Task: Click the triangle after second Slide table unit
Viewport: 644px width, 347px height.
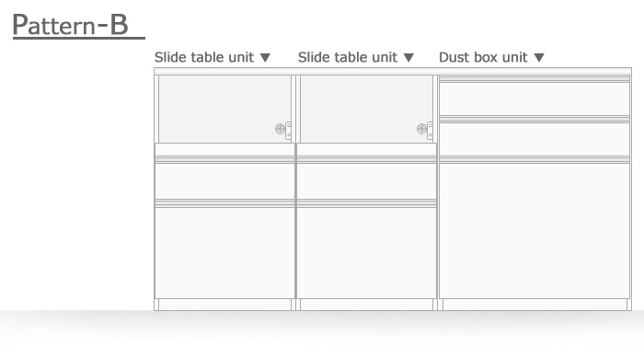Action: click(x=408, y=58)
